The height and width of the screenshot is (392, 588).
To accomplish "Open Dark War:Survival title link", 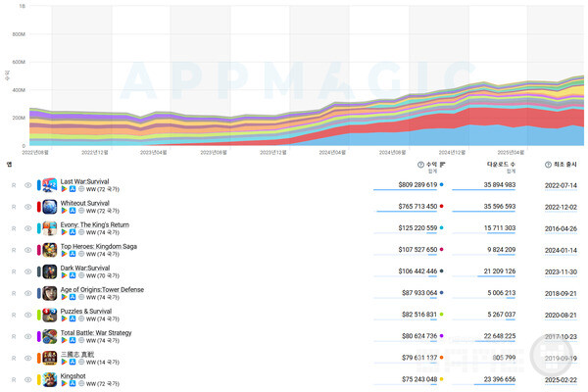I will (x=86, y=268).
